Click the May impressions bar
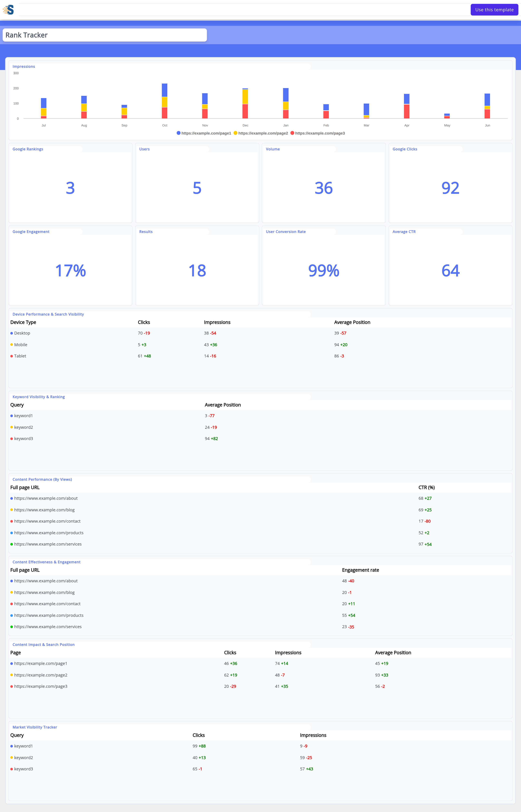The image size is (521, 812). pos(447,116)
